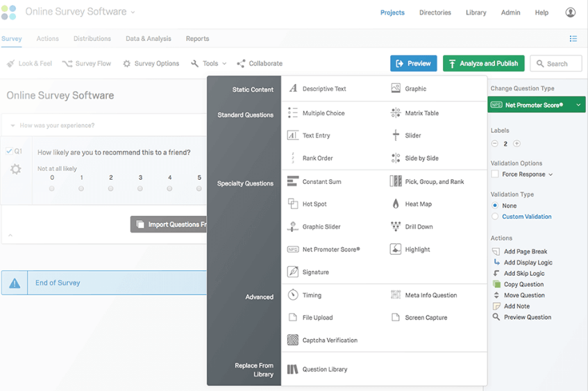This screenshot has height=391, width=588.
Task: Switch to the Data & Analysis tab
Action: [x=149, y=39]
